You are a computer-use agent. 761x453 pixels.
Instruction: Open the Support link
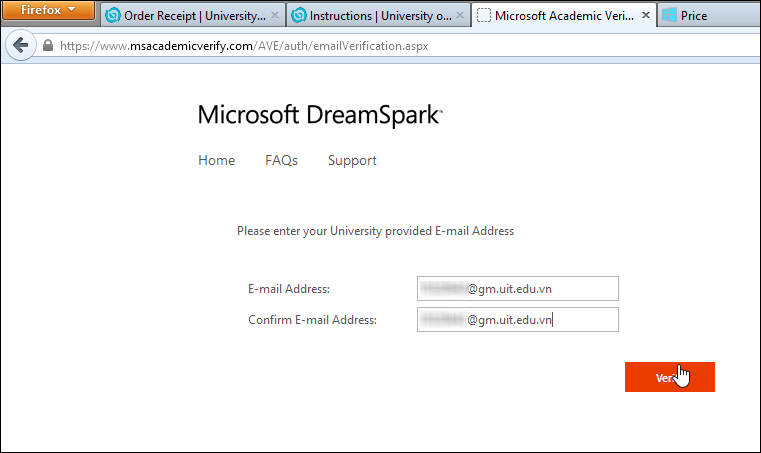click(x=352, y=160)
